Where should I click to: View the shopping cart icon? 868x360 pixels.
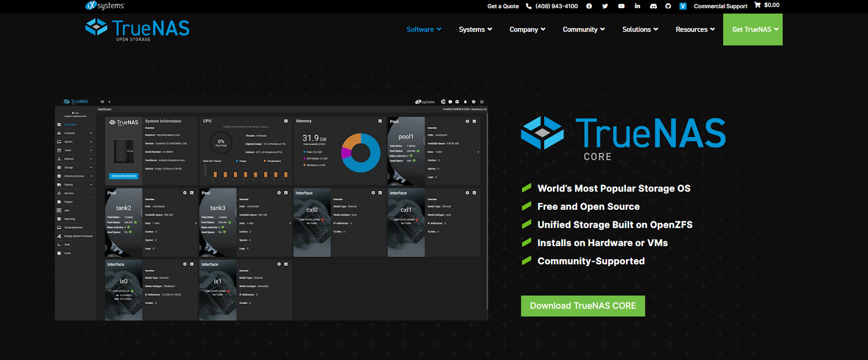coord(757,5)
